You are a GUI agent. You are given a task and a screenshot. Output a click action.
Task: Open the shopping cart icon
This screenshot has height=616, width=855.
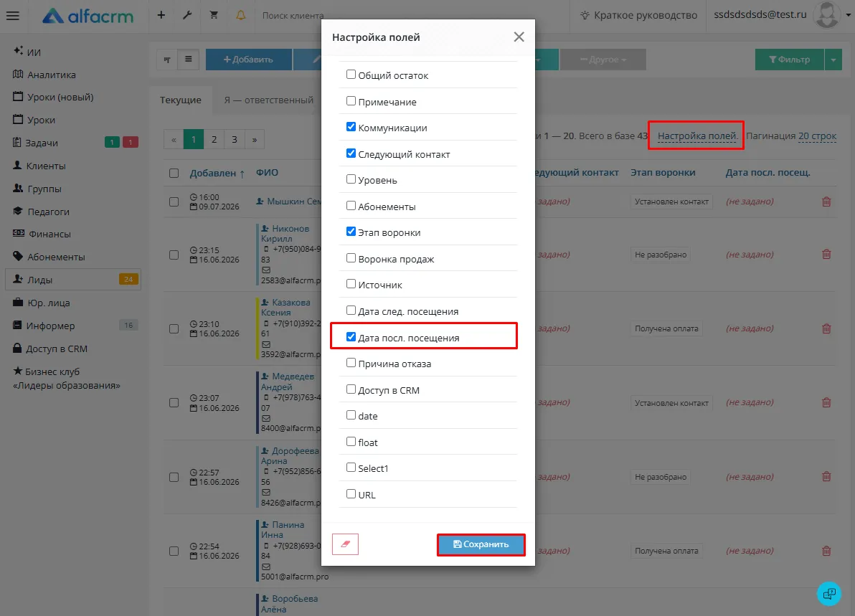(x=214, y=15)
